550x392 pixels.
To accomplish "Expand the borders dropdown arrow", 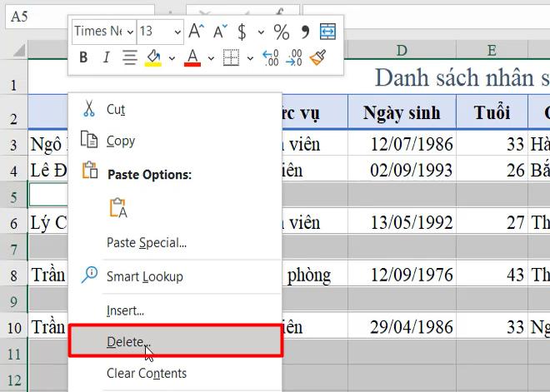I will [x=250, y=57].
